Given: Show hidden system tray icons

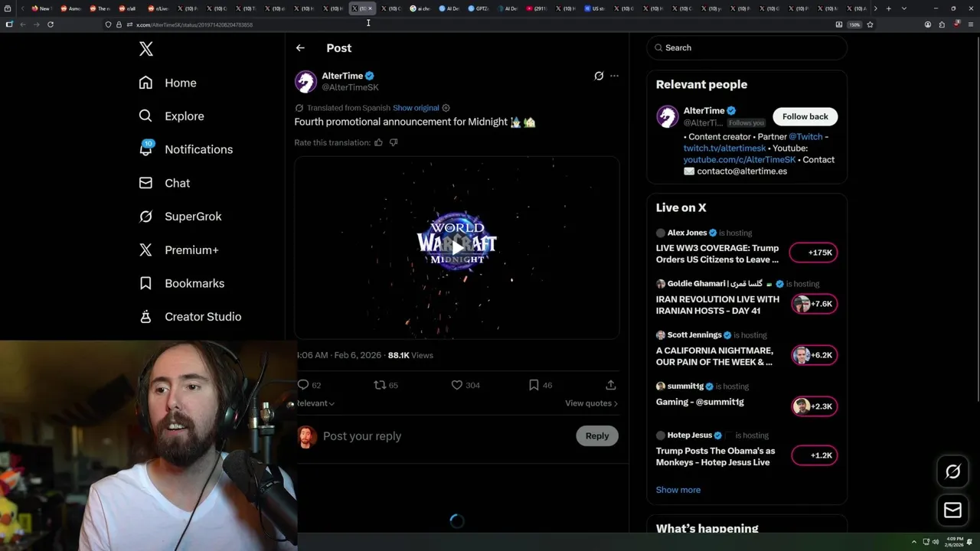Looking at the screenshot, I should [x=913, y=542].
